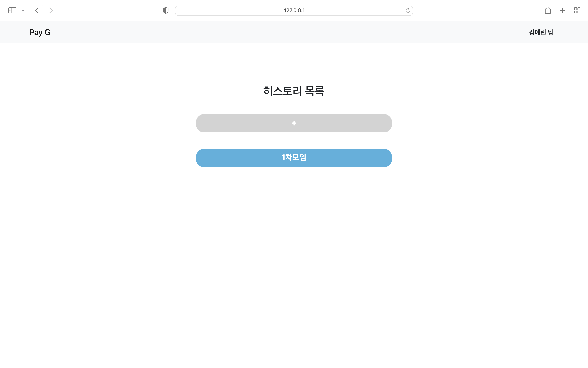The width and height of the screenshot is (588, 368).
Task: Open the 1차모임 history entry
Action: pyautogui.click(x=294, y=158)
